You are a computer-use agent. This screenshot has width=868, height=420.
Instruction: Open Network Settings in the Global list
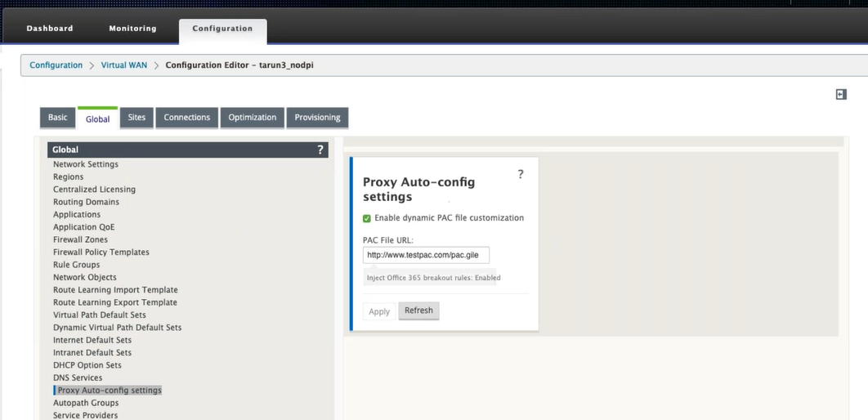coord(85,163)
